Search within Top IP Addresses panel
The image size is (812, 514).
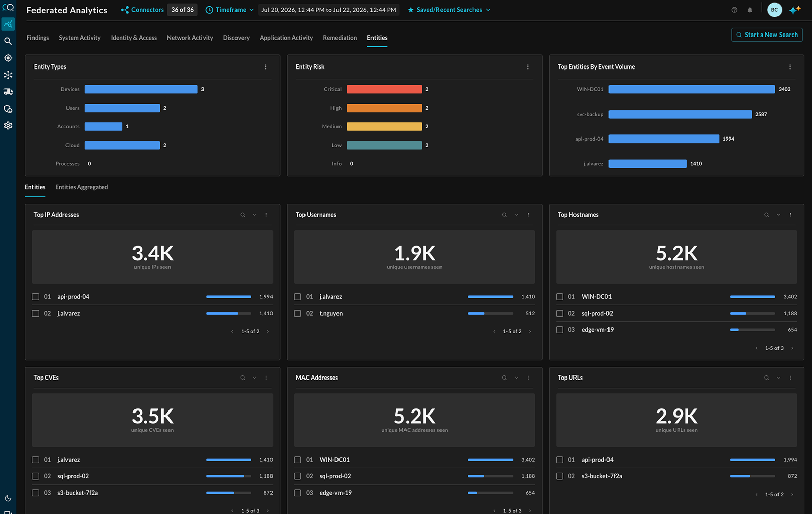243,215
